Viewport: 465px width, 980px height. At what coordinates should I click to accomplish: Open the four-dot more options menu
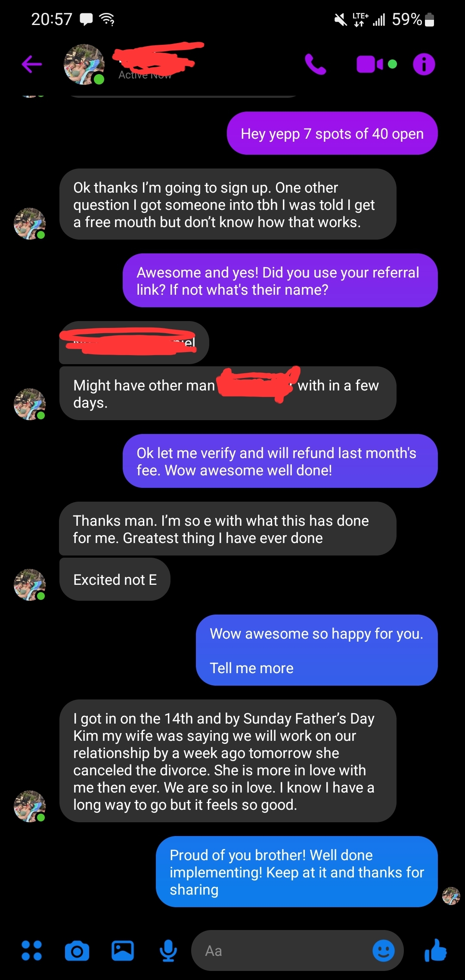coord(32,950)
